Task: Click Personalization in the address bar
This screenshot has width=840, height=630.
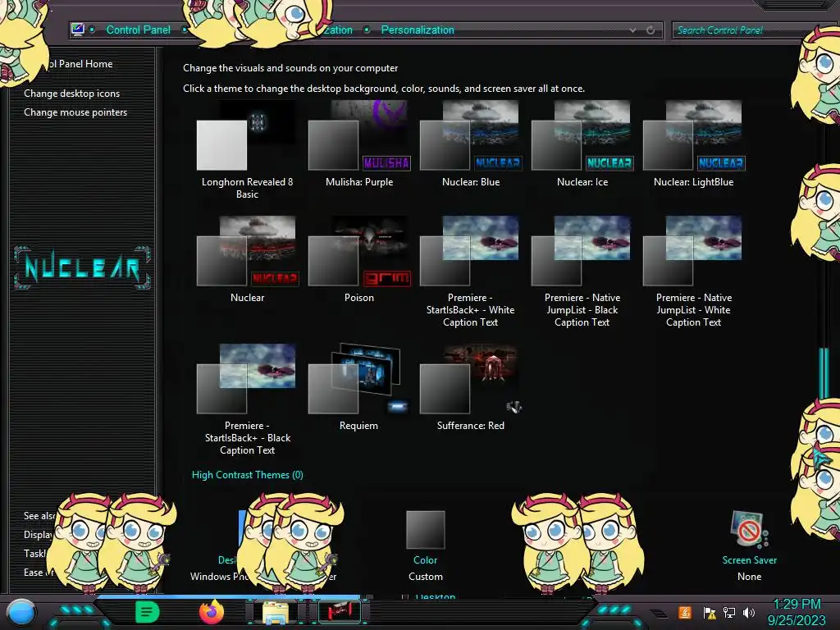Action: 418,30
